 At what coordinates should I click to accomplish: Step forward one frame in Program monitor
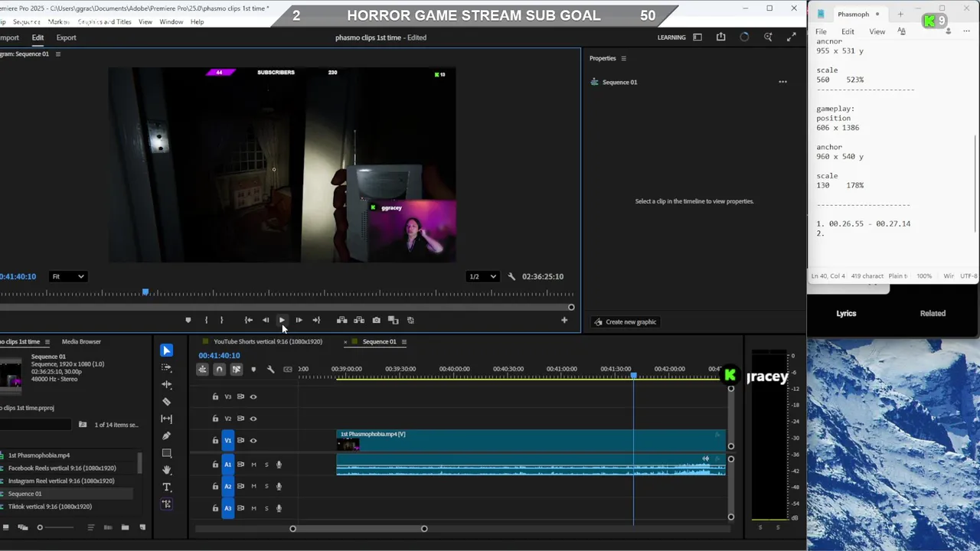point(299,320)
